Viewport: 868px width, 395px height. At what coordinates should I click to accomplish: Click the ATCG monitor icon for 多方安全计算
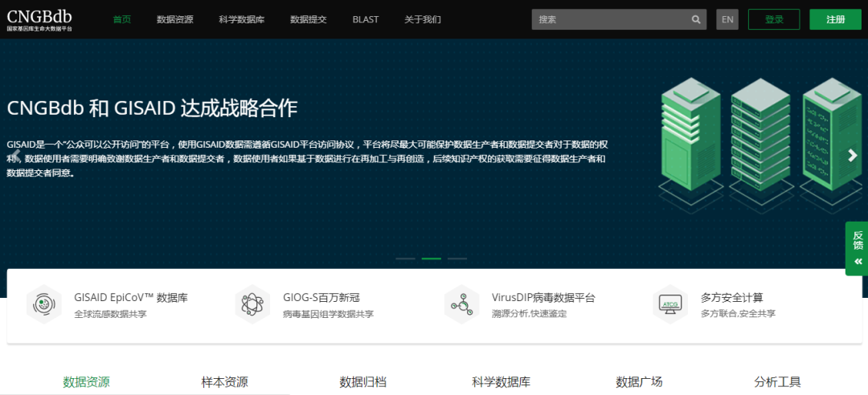670,304
